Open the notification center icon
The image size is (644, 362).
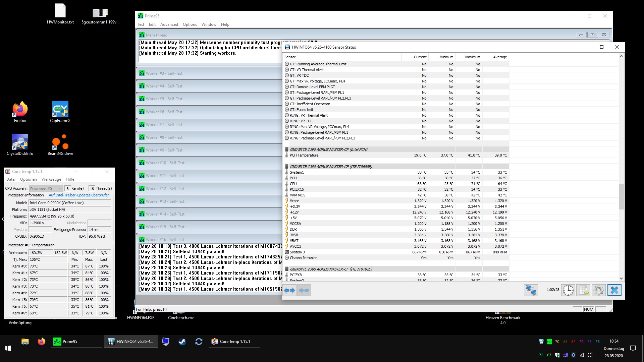coord(633,348)
